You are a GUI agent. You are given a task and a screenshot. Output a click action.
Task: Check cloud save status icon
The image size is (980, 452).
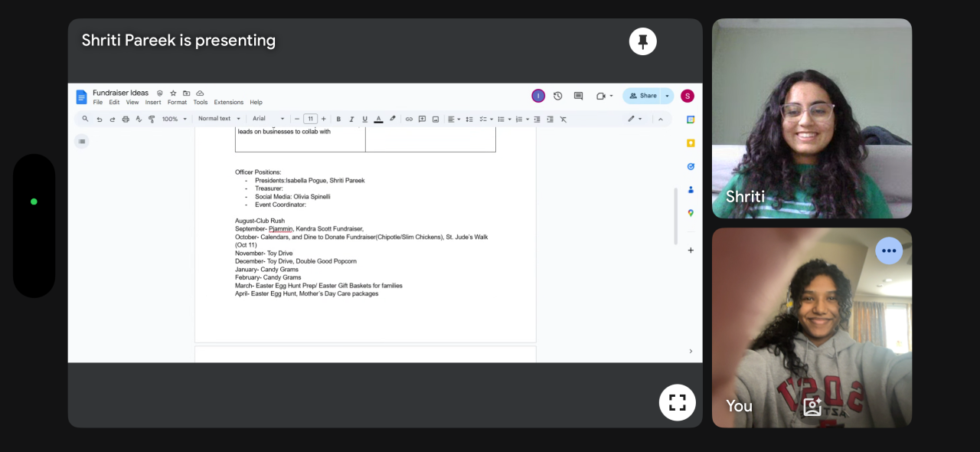(200, 93)
